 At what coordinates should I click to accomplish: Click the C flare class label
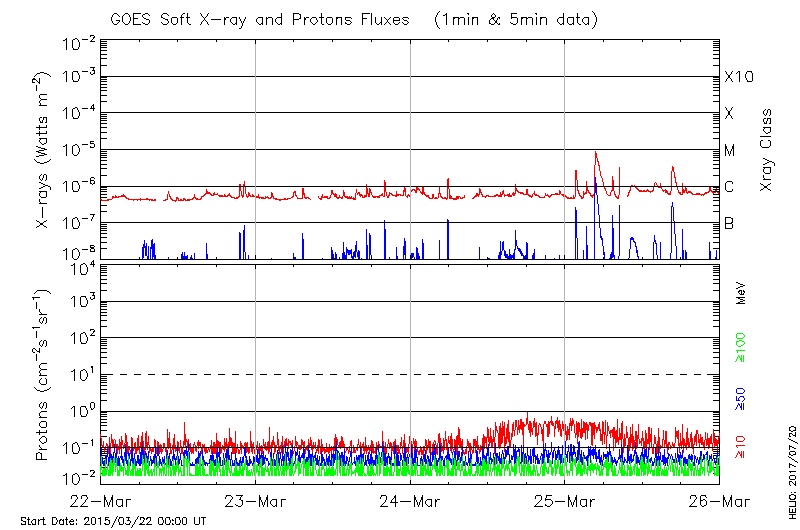[x=729, y=186]
